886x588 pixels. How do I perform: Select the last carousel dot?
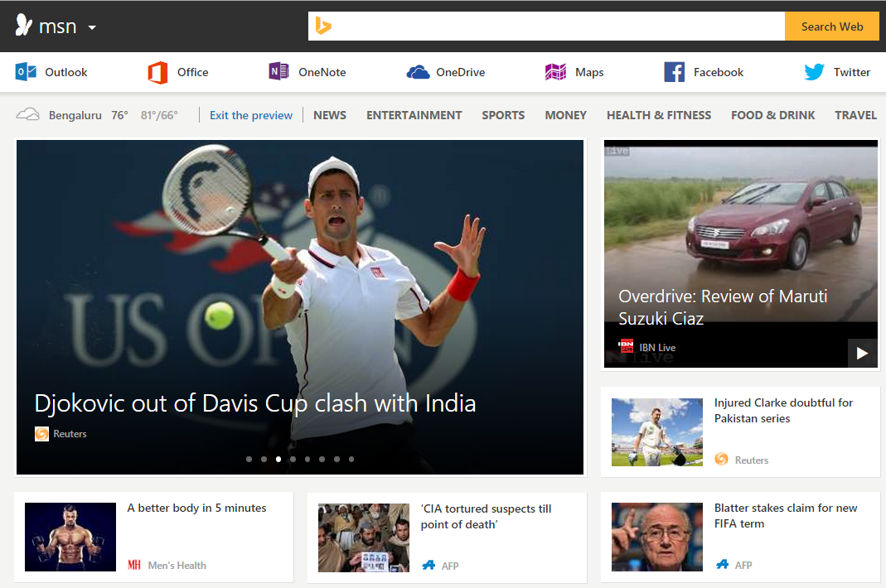[351, 458]
